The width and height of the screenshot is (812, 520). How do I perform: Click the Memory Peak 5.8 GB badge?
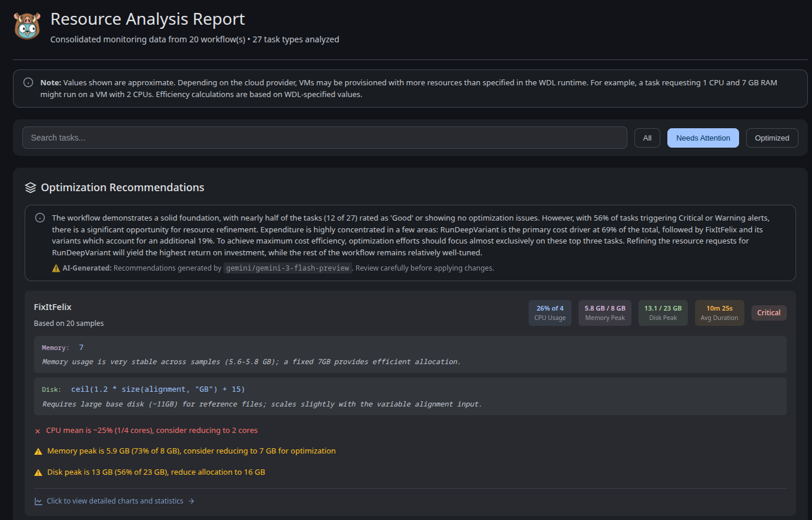604,313
